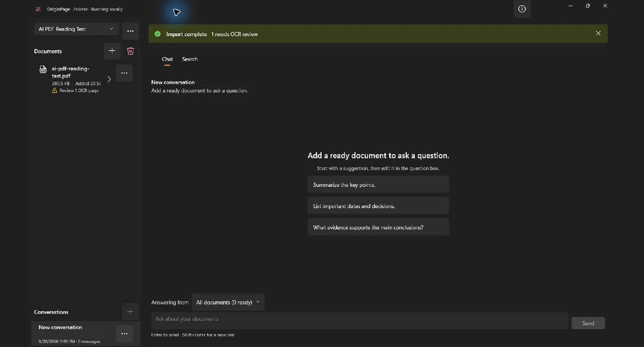Choose 'Summarize the key points.' suggestion

coord(378,184)
